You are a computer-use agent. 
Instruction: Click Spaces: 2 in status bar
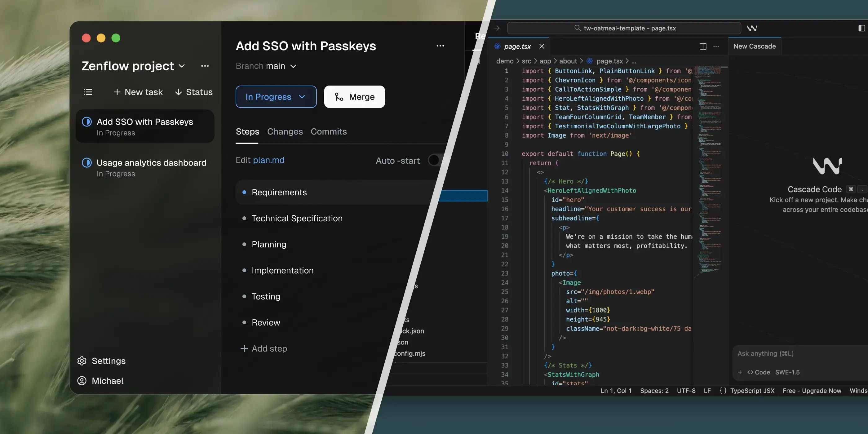(654, 391)
